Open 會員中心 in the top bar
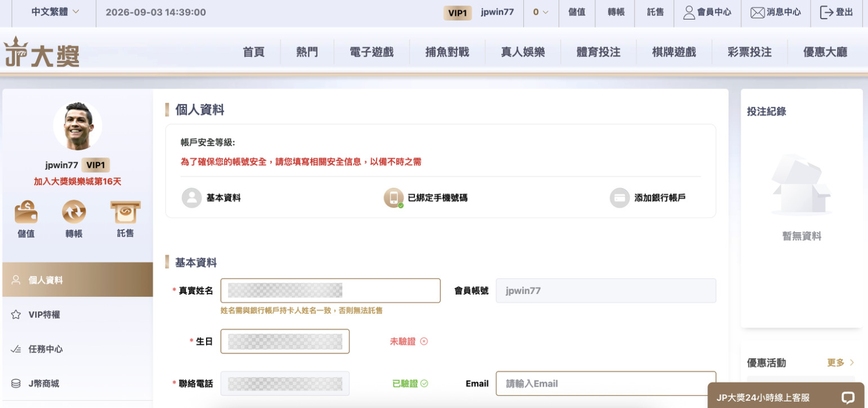This screenshot has height=408, width=868. coord(707,12)
